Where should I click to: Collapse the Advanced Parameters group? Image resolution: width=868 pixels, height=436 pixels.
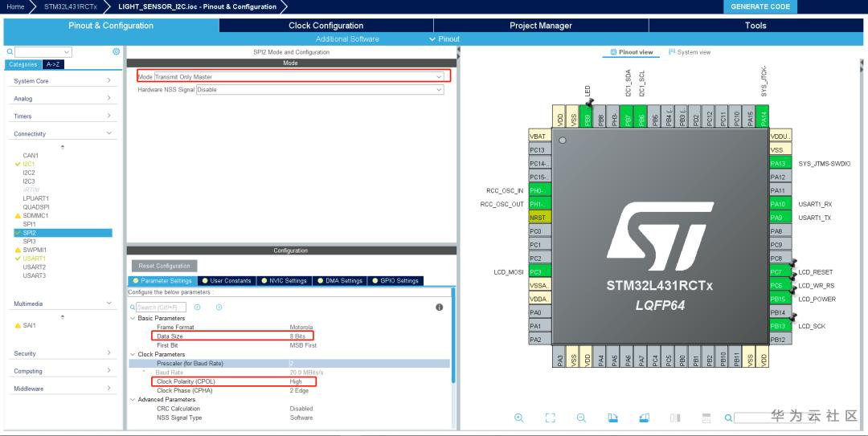pos(133,400)
